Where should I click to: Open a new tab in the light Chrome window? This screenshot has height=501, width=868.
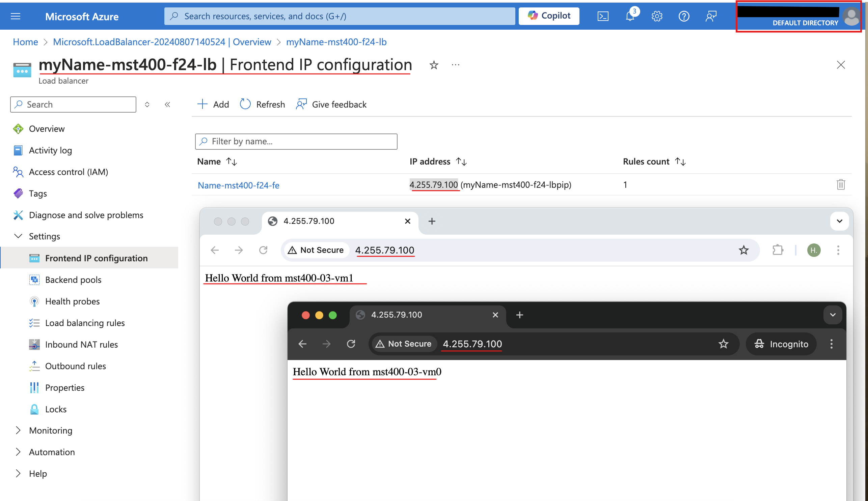(432, 221)
